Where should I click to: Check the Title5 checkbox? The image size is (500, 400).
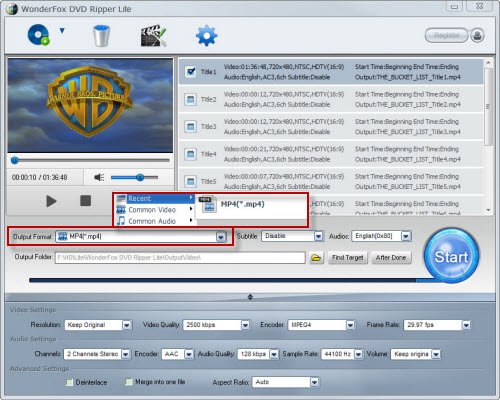(x=191, y=181)
